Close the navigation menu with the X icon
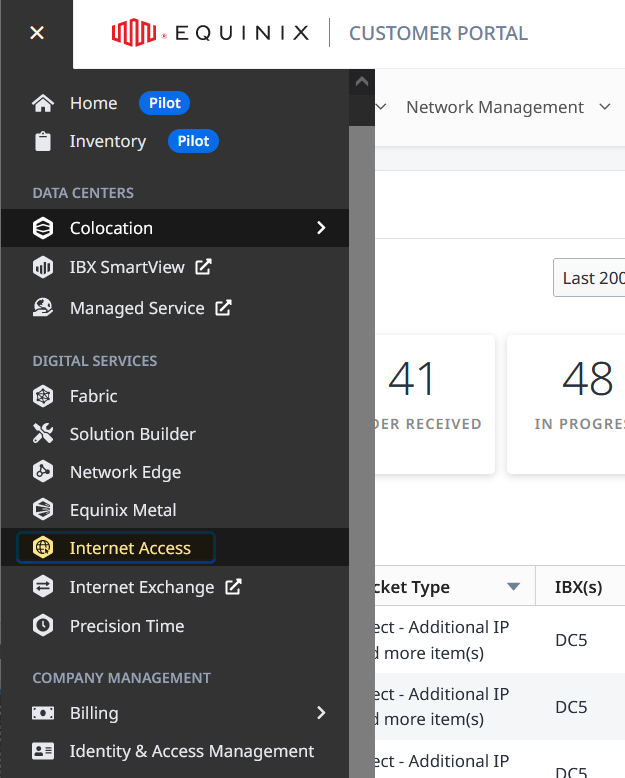Screen dimensions: 625x778 click(x=37, y=33)
